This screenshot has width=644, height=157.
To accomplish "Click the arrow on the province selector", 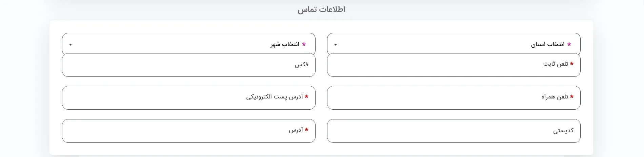I will 336,45.
